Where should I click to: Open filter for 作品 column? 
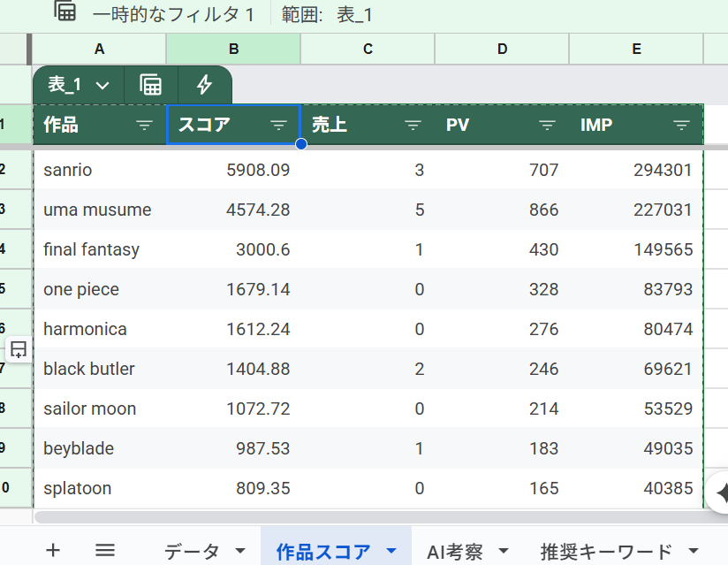pos(144,125)
